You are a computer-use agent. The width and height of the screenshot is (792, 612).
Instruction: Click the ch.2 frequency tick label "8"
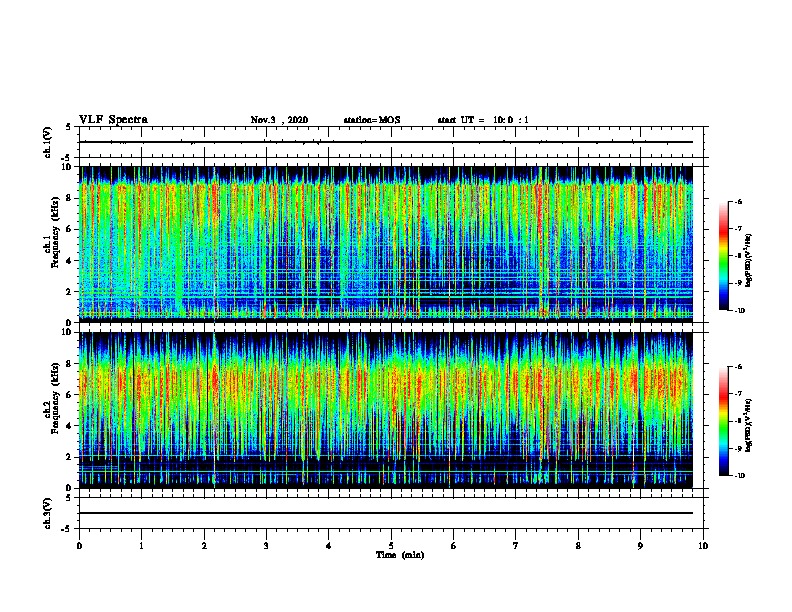(x=69, y=364)
